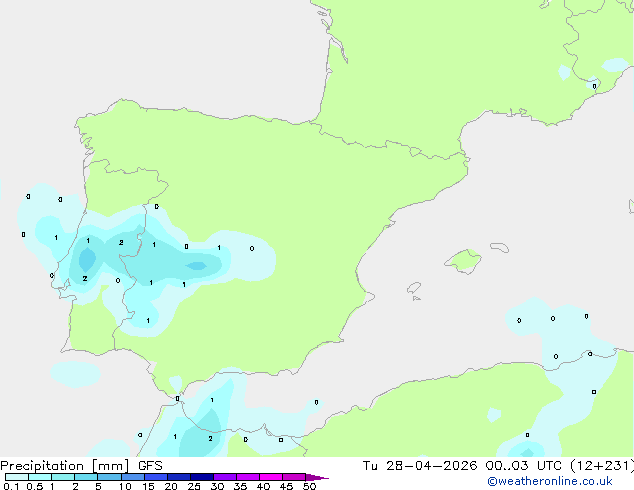
Task: Click the 15 mm legend color swatch
Action: 155,477
